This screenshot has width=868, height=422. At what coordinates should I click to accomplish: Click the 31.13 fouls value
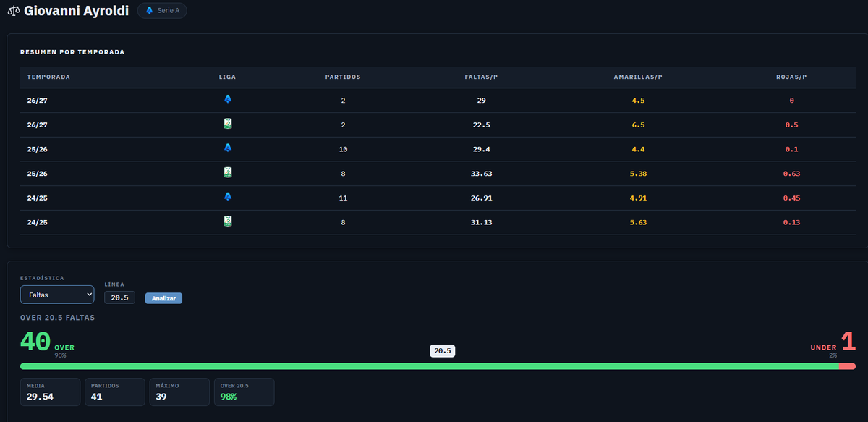click(481, 222)
